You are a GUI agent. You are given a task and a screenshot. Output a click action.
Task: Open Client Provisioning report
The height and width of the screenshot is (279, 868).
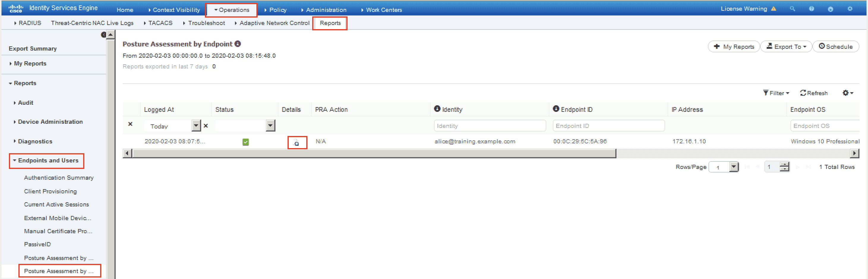pyautogui.click(x=50, y=191)
